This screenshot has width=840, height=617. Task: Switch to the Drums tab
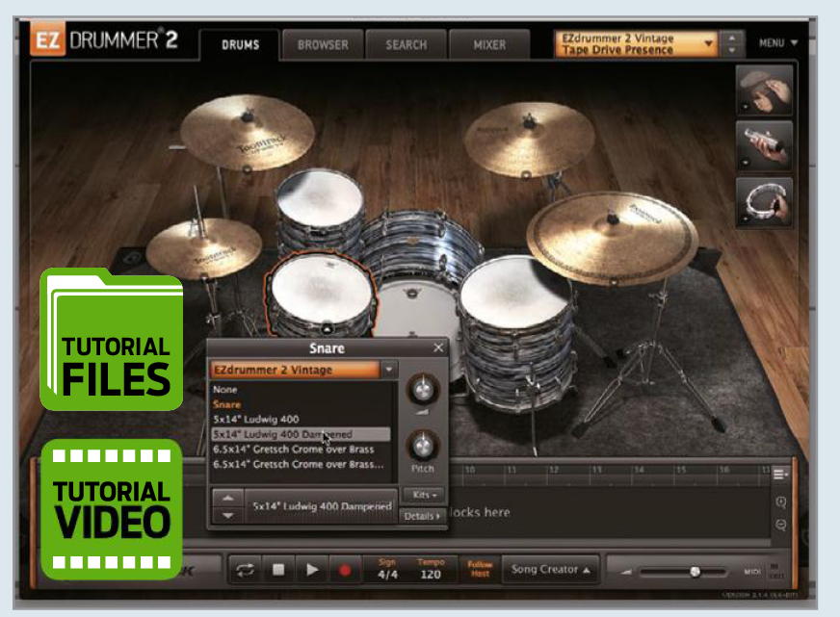[240, 44]
